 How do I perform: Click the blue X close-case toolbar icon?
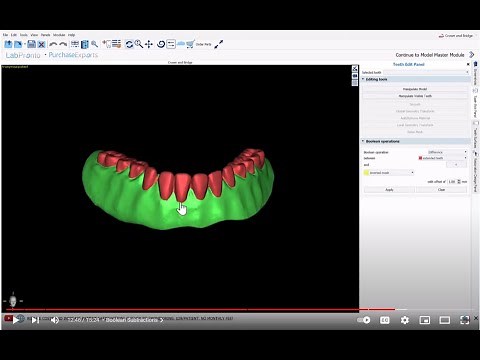41,44
